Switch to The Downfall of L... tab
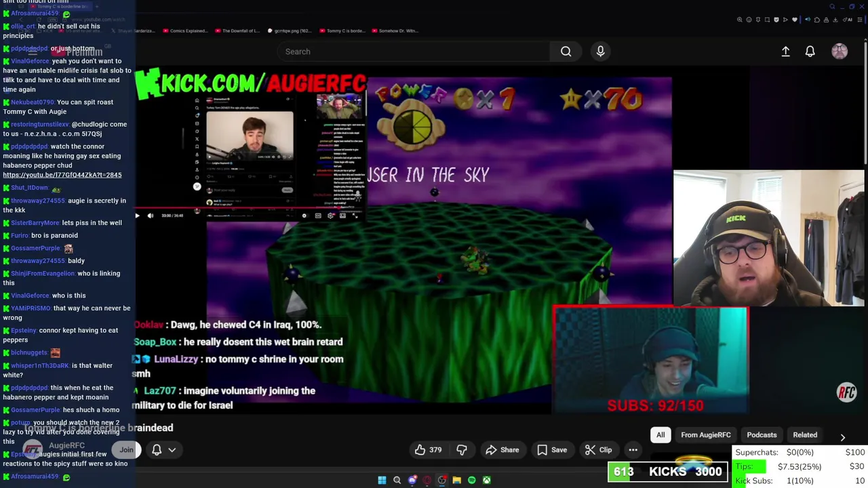Screen dimensions: 868x488 (x=237, y=30)
